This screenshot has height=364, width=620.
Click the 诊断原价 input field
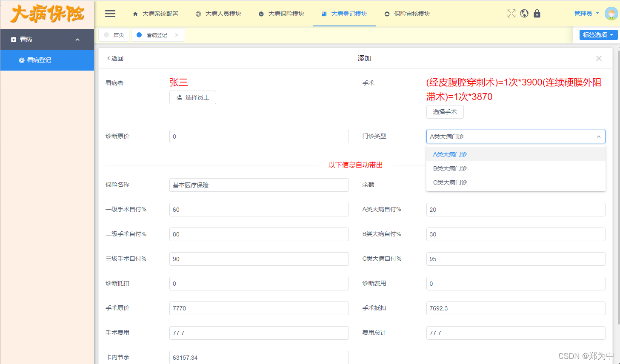click(259, 136)
